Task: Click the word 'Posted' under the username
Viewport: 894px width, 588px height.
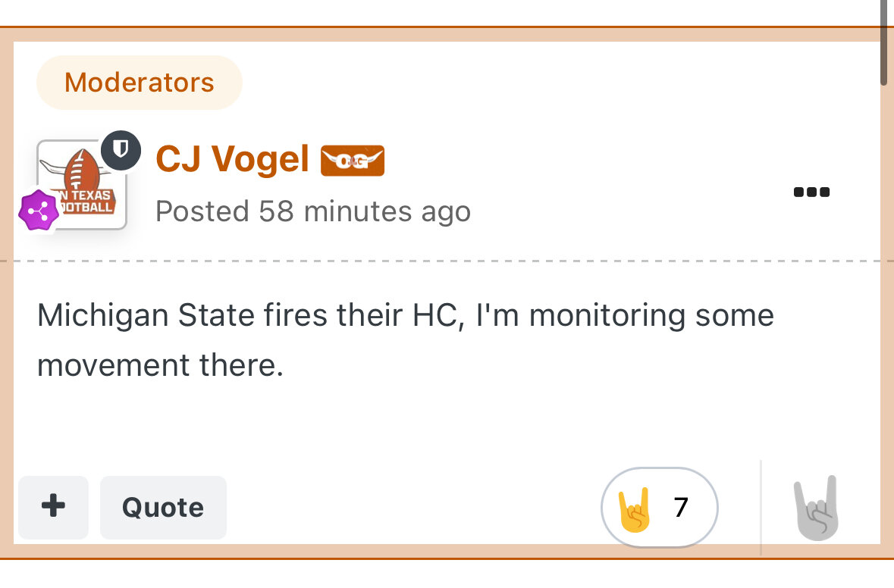Action: tap(202, 211)
